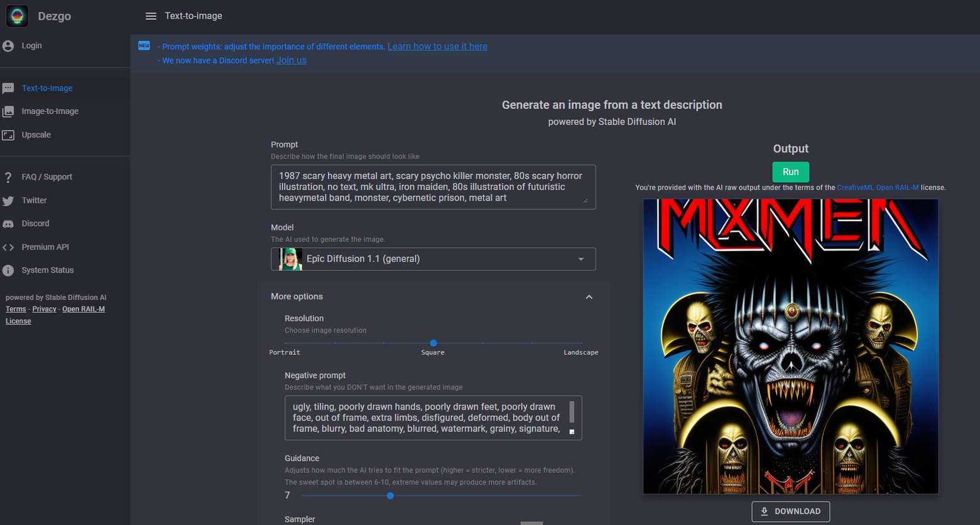
Task: Click the Discord icon in sidebar
Action: pyautogui.click(x=8, y=224)
